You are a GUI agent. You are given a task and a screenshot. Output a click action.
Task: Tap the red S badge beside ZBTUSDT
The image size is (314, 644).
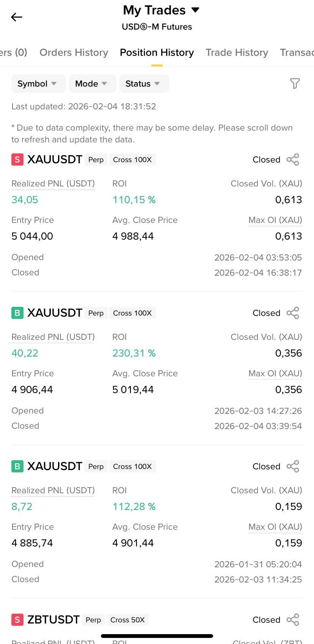17,620
